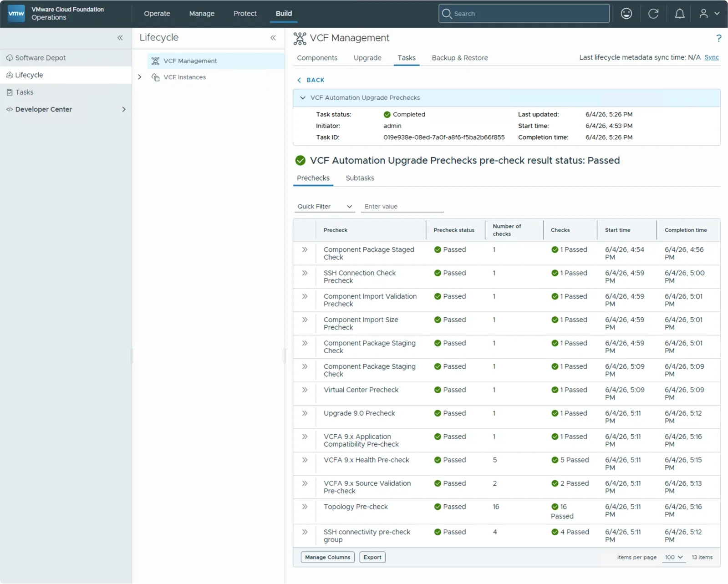Click the refresh icon in top bar
This screenshot has height=584, width=728.
(x=653, y=14)
